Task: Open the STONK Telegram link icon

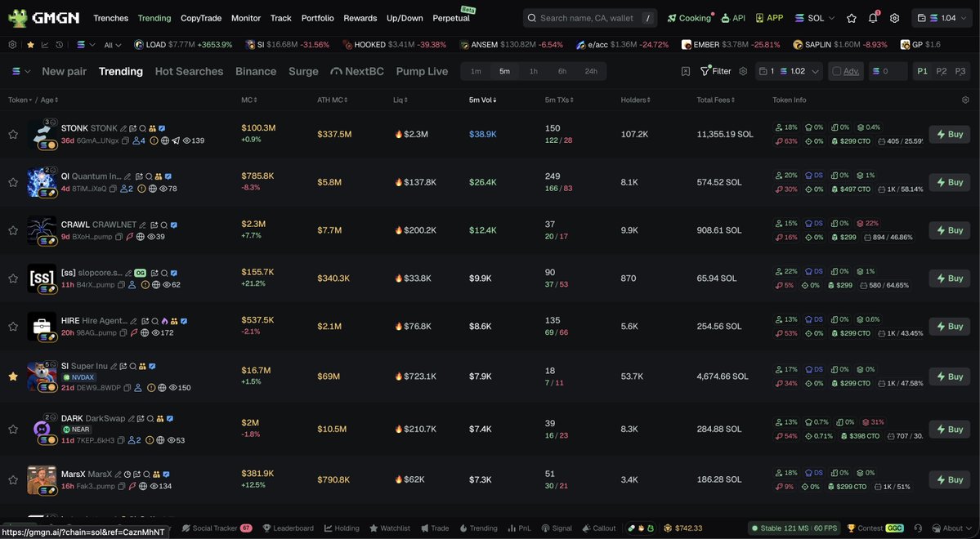Action: coord(176,140)
